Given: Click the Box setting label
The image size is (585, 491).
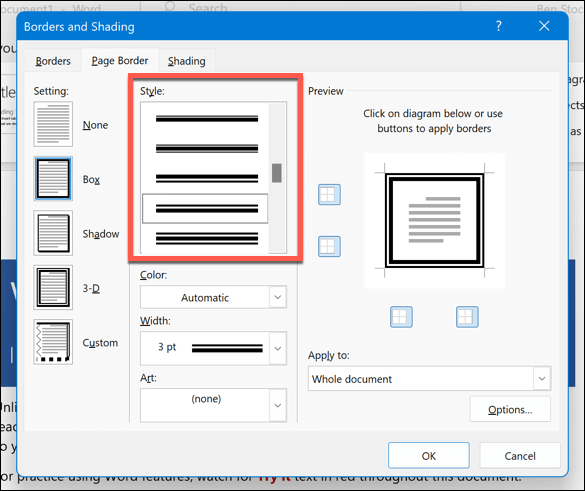Looking at the screenshot, I should pos(91,179).
